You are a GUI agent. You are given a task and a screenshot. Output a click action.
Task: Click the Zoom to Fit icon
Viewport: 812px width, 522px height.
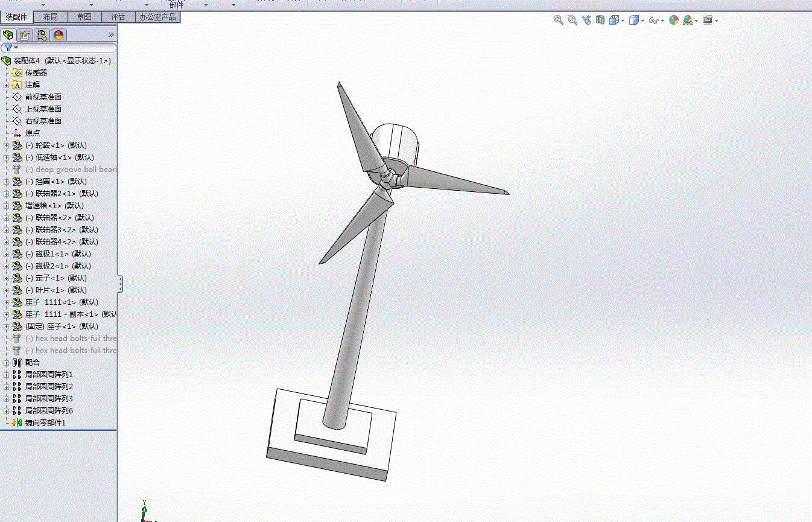559,20
